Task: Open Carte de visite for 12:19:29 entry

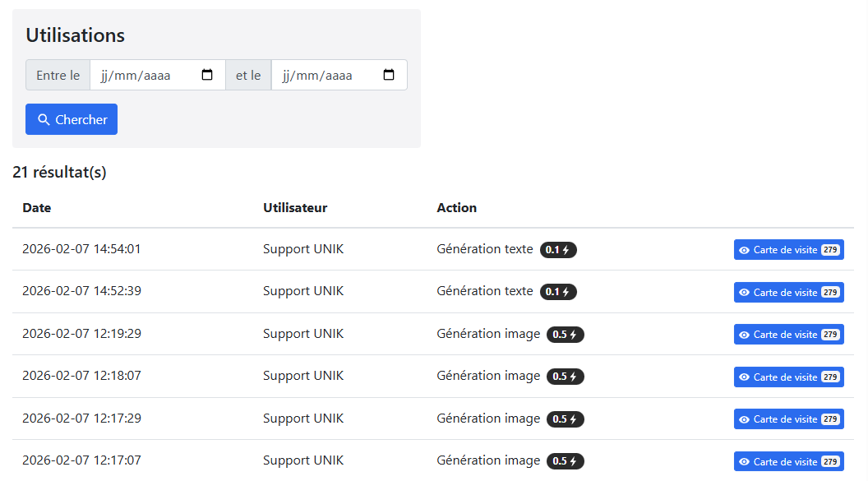Action: tap(788, 335)
